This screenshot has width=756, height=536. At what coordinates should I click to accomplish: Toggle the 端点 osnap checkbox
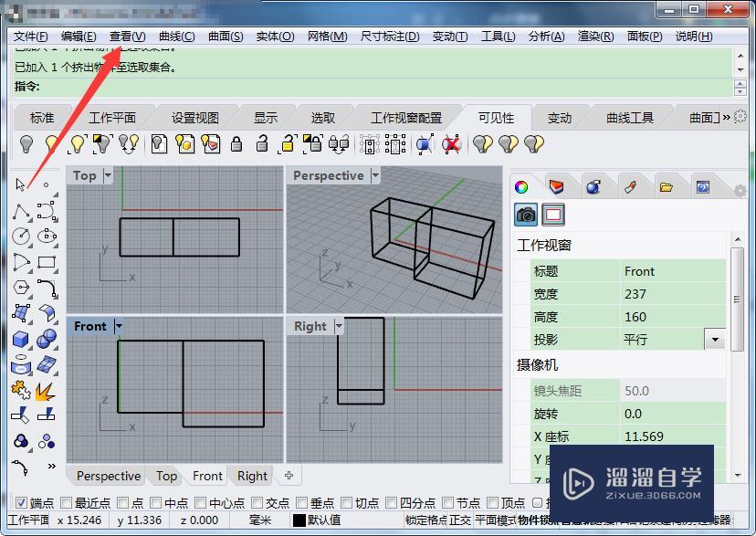21,503
